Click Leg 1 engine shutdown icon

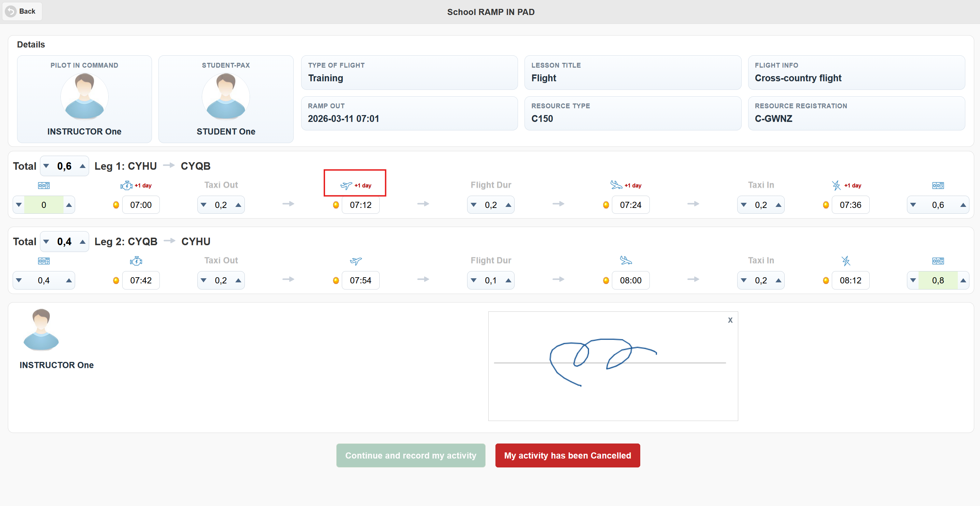click(x=836, y=185)
